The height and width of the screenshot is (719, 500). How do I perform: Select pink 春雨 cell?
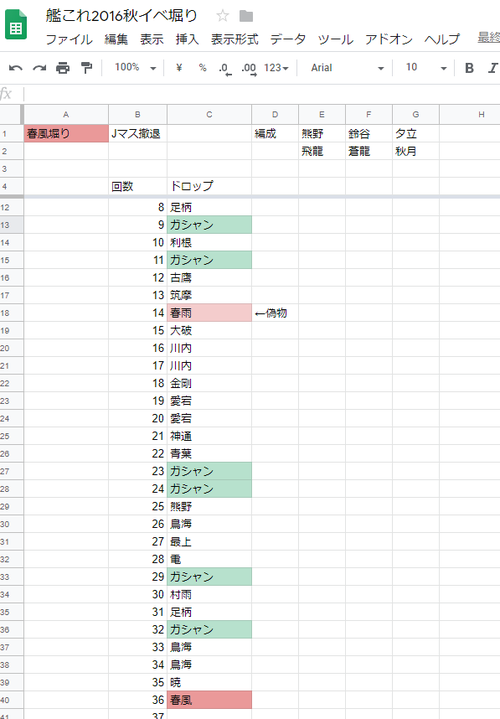(x=209, y=313)
